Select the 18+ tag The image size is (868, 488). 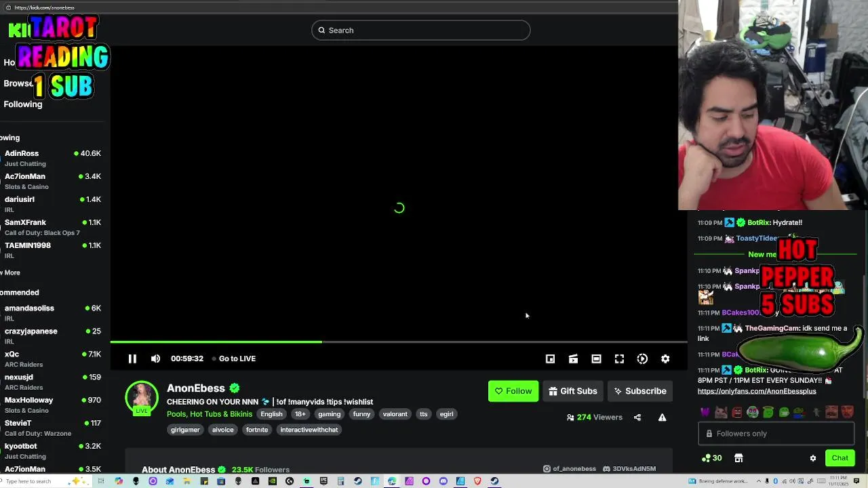300,414
